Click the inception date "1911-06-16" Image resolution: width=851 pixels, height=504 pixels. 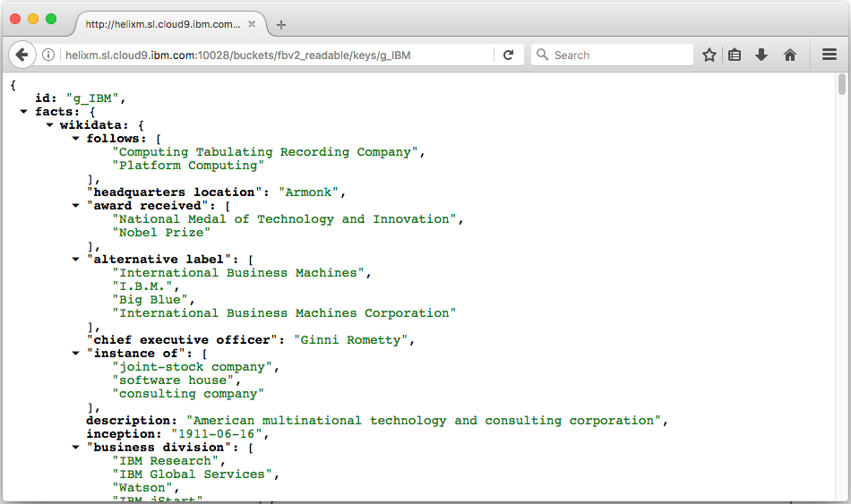point(217,434)
